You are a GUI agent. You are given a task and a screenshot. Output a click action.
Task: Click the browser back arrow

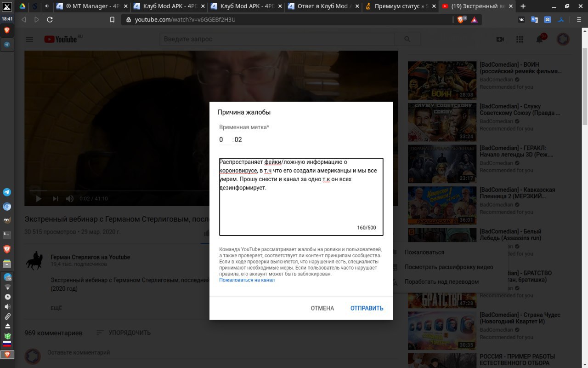[23, 20]
